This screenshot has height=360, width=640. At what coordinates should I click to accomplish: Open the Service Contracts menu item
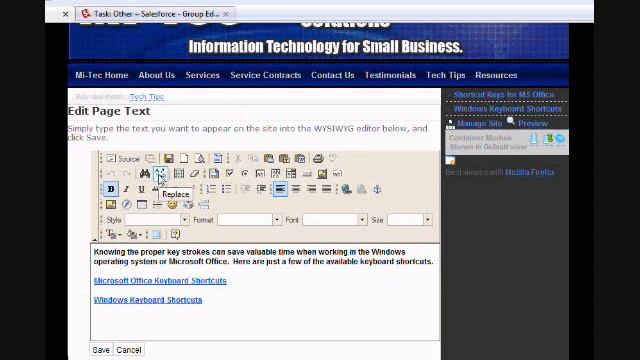pos(266,75)
